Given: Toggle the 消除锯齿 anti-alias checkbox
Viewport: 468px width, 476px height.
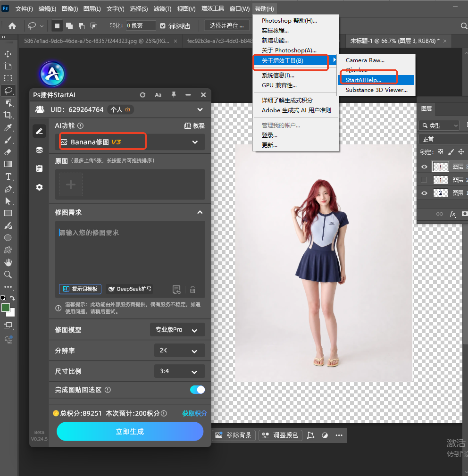Looking at the screenshot, I should click(163, 26).
